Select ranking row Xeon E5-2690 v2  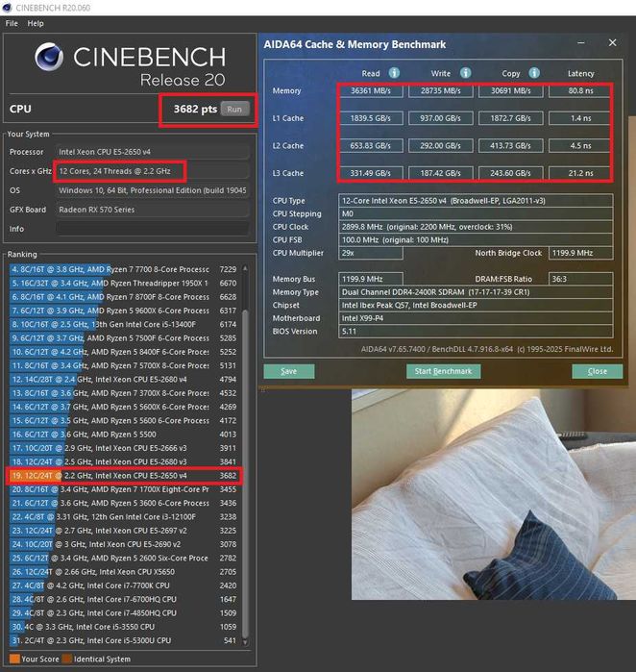123,544
